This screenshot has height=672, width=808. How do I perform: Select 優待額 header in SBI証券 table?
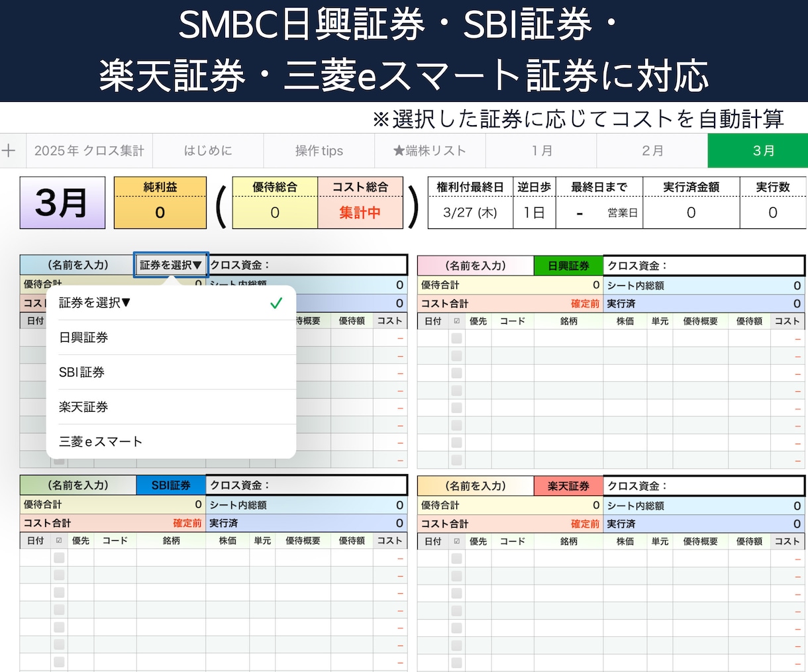point(352,541)
